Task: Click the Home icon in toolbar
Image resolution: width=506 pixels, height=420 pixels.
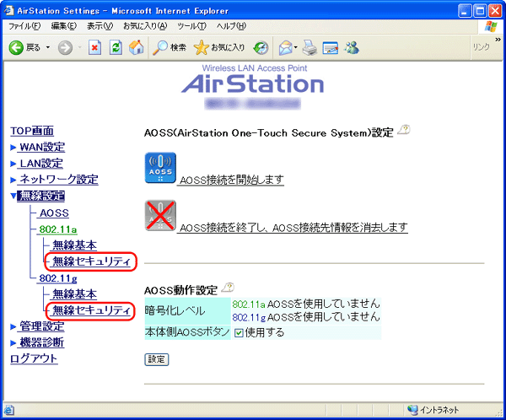Action: click(x=136, y=47)
